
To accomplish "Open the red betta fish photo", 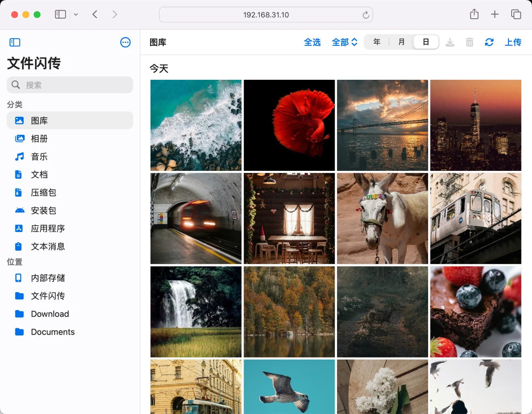I will pos(289,126).
